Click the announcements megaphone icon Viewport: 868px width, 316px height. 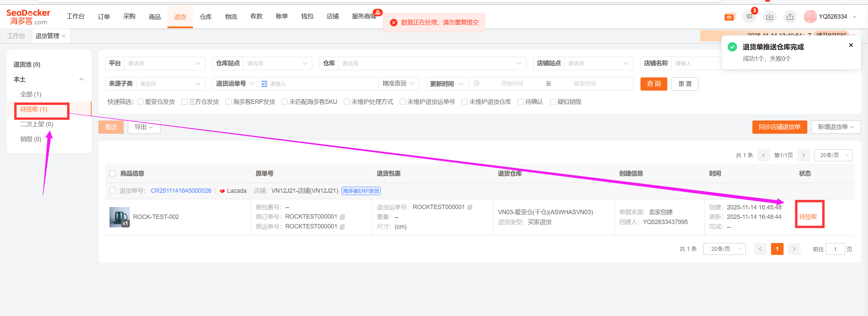coord(749,17)
